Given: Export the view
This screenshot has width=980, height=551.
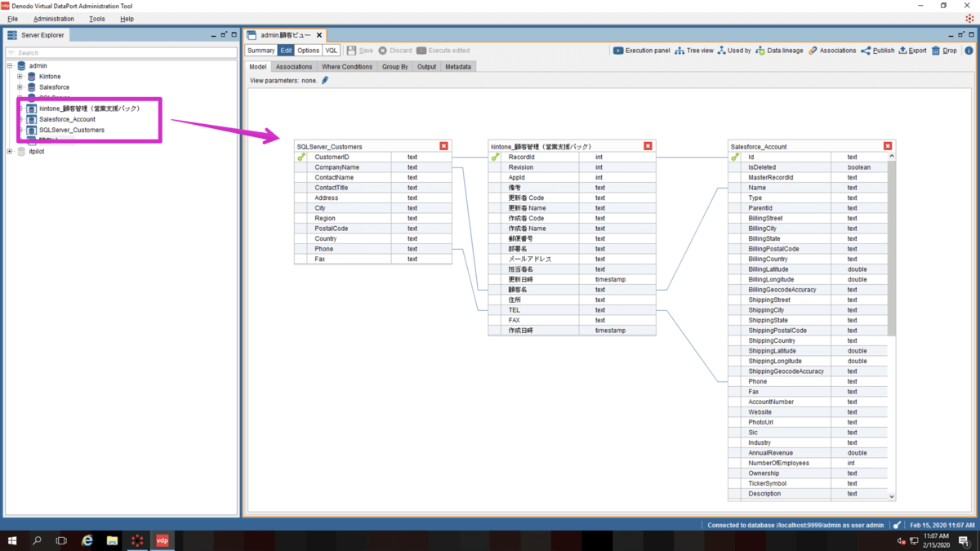Looking at the screenshot, I should [912, 51].
